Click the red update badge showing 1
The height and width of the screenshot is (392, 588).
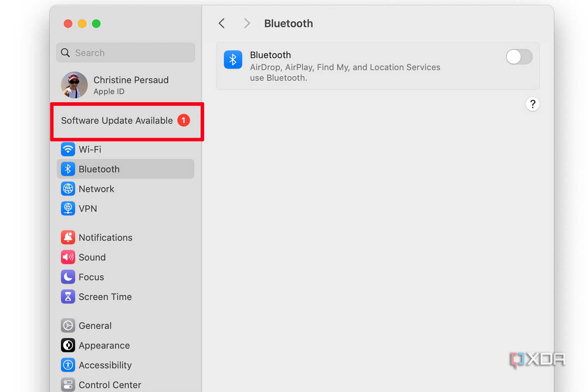pos(184,120)
